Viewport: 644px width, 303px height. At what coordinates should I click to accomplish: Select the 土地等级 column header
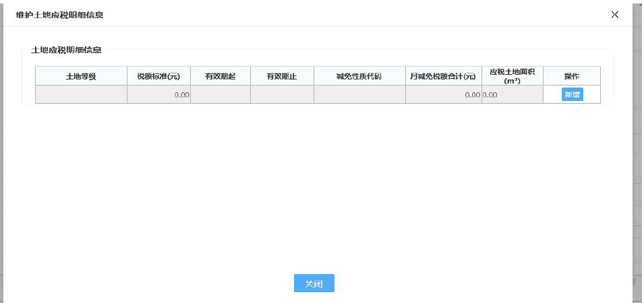tap(81, 76)
